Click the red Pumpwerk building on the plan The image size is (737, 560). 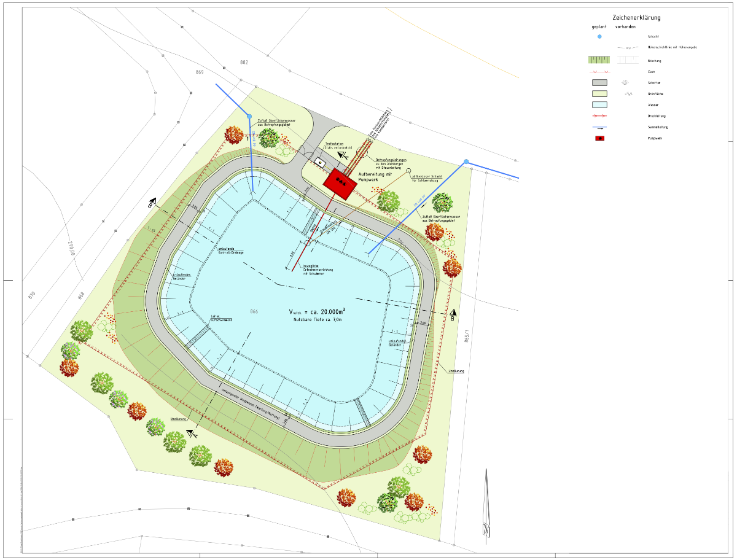tap(338, 183)
